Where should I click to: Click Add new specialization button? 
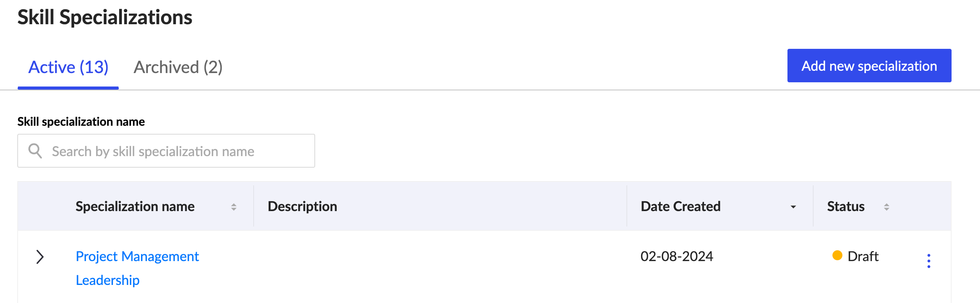[869, 66]
